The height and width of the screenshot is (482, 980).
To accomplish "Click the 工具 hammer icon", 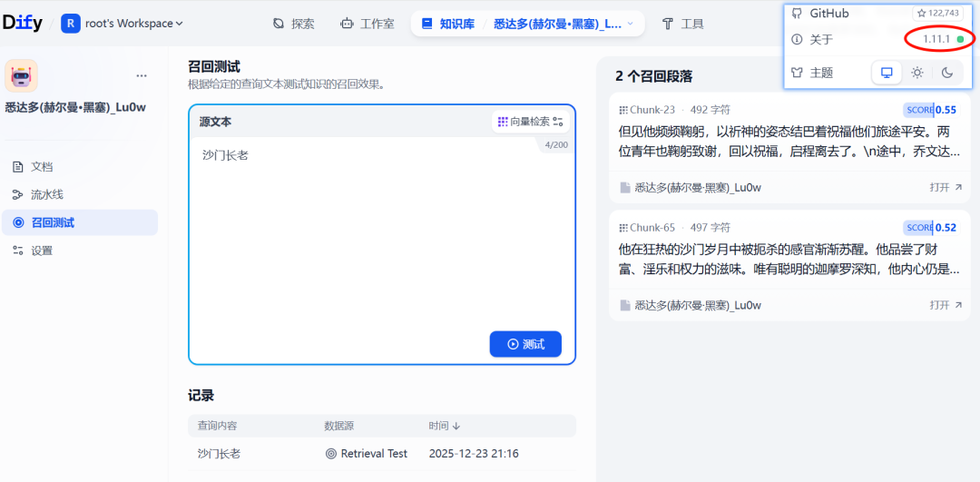I will pos(668,24).
